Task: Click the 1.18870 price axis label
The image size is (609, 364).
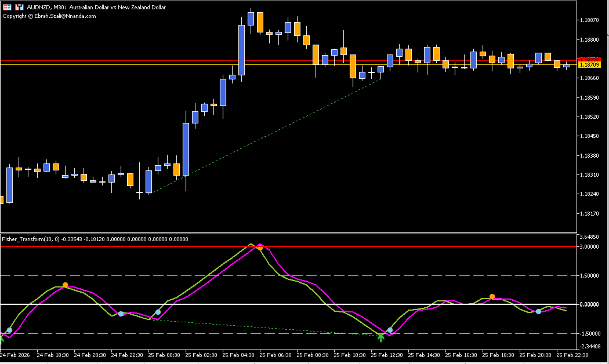Action: click(589, 20)
